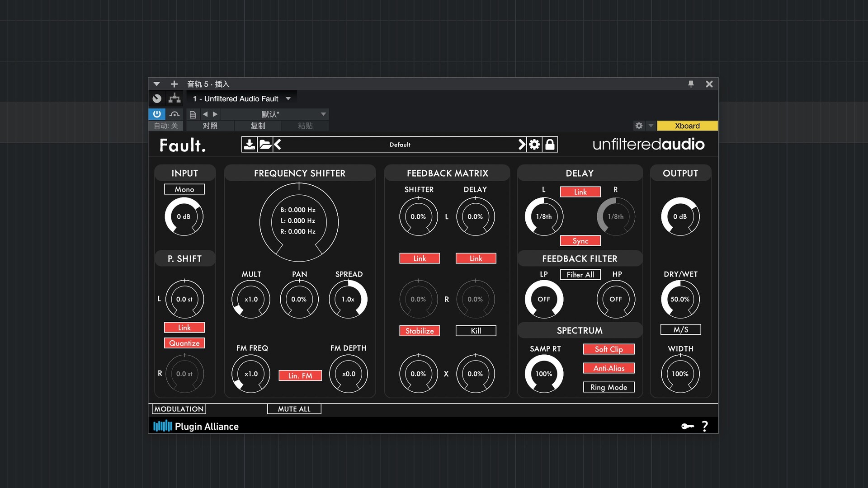
Task: Click the 对照 compare button
Action: (x=210, y=126)
